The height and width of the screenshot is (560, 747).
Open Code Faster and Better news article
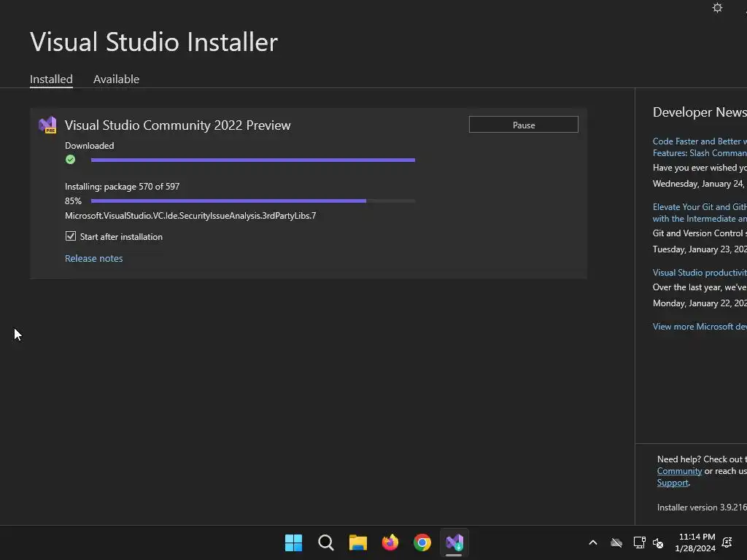point(700,147)
